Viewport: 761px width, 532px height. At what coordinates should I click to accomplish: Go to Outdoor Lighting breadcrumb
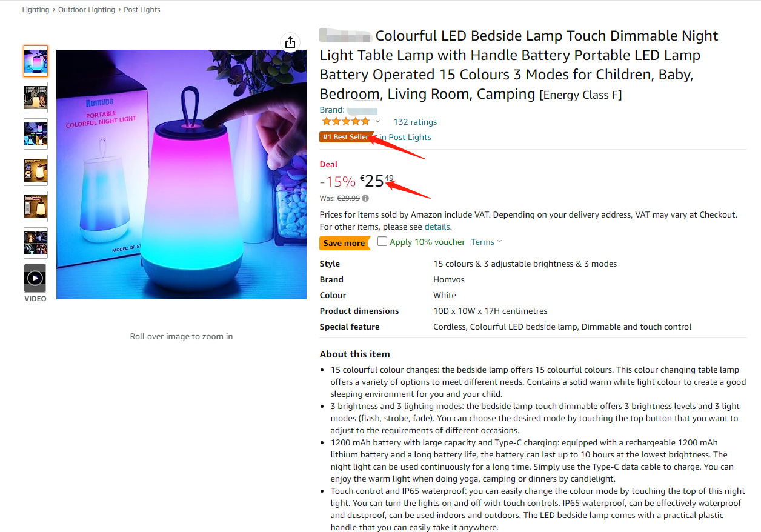[x=87, y=10]
